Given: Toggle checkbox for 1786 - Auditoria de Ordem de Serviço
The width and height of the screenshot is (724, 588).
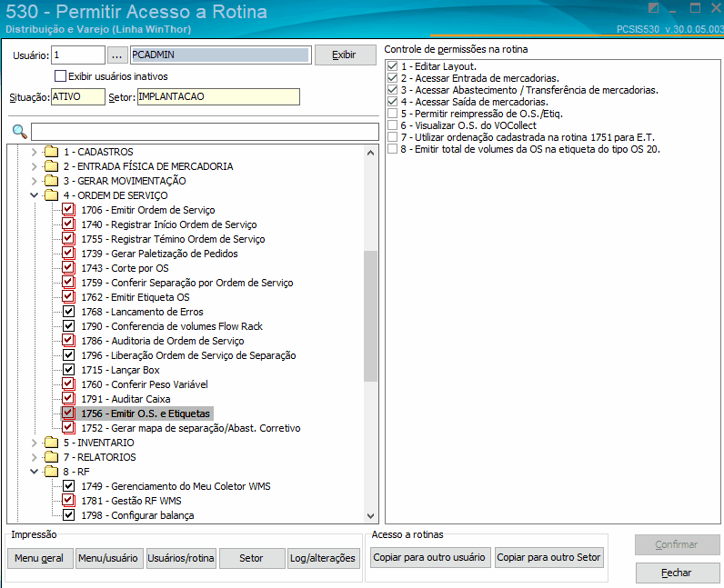Looking at the screenshot, I should tap(68, 341).
